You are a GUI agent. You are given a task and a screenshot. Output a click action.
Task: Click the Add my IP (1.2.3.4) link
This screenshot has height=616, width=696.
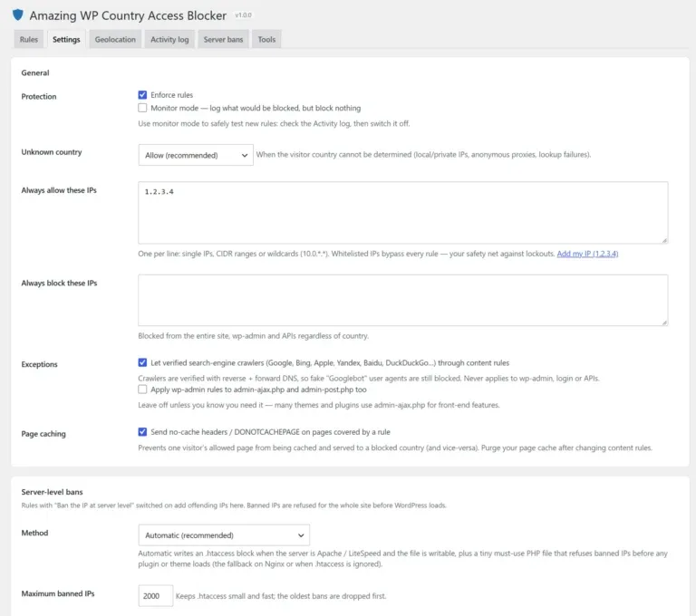587,254
